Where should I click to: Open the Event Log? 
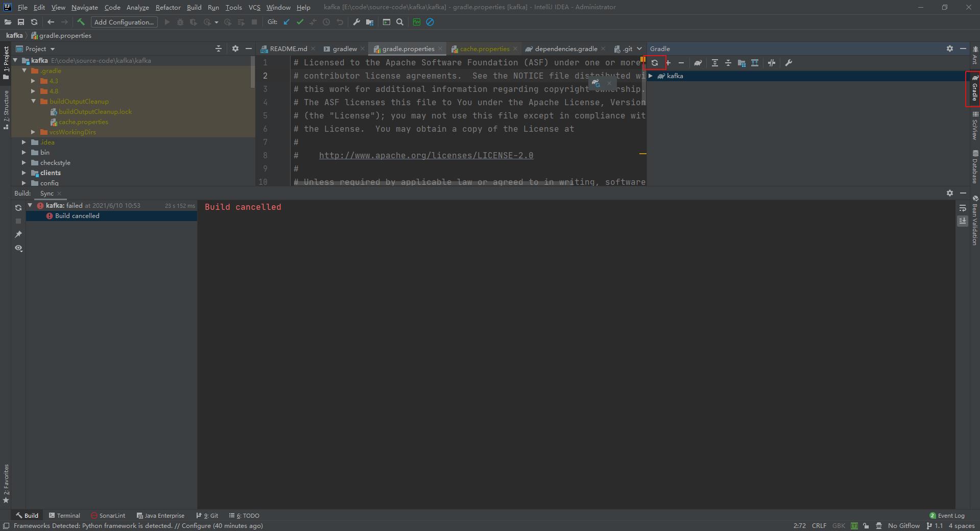click(947, 515)
